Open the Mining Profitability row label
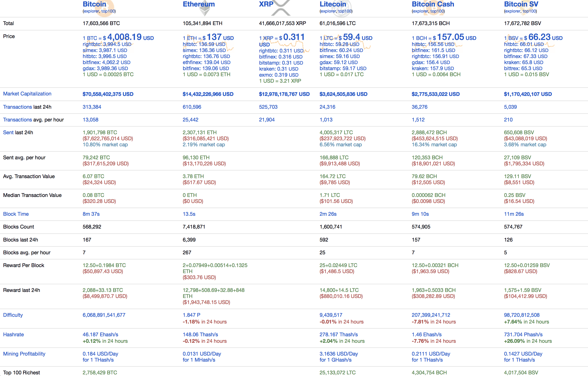Image resolution: width=588 pixels, height=376 pixels. pos(24,354)
